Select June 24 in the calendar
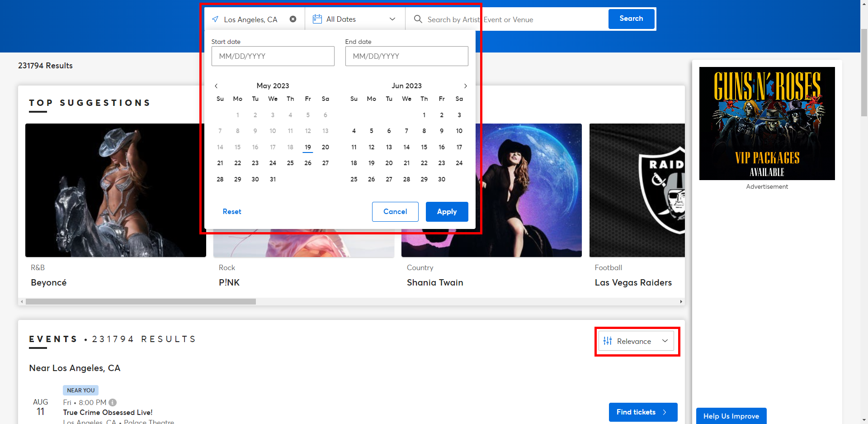 click(459, 163)
